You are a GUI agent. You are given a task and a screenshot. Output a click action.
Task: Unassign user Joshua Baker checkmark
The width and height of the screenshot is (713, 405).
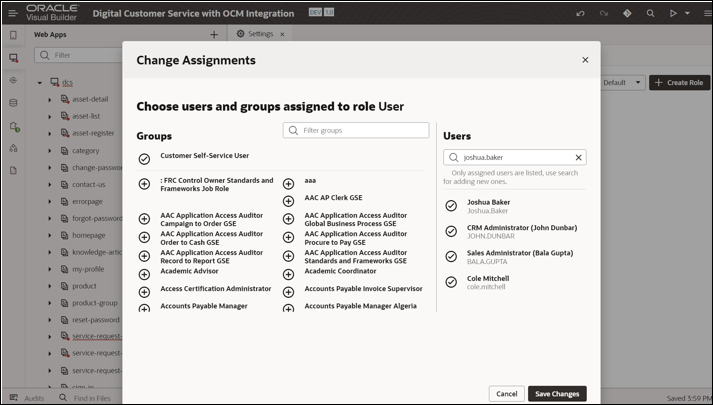[x=451, y=206]
